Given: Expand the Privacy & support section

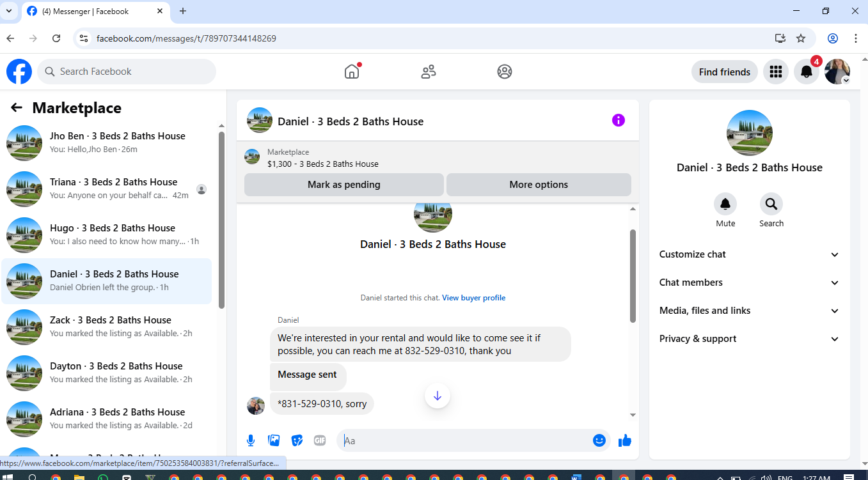Looking at the screenshot, I should tap(749, 339).
